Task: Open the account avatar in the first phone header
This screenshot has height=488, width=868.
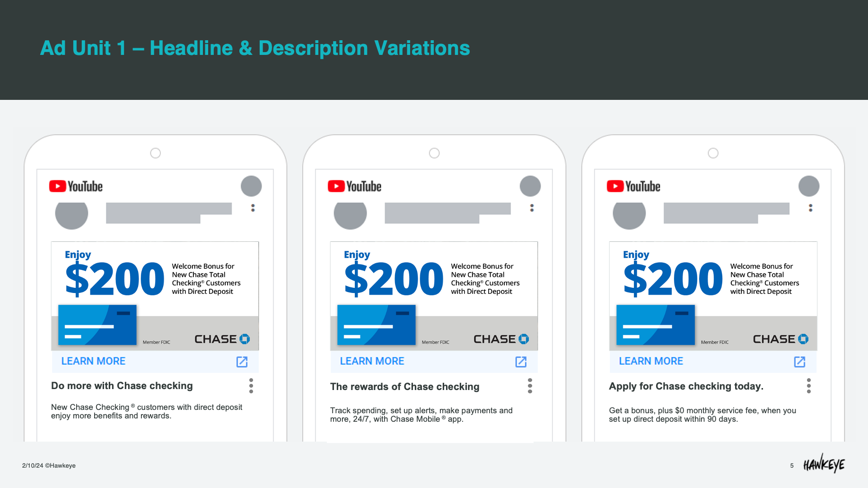Action: [251, 186]
